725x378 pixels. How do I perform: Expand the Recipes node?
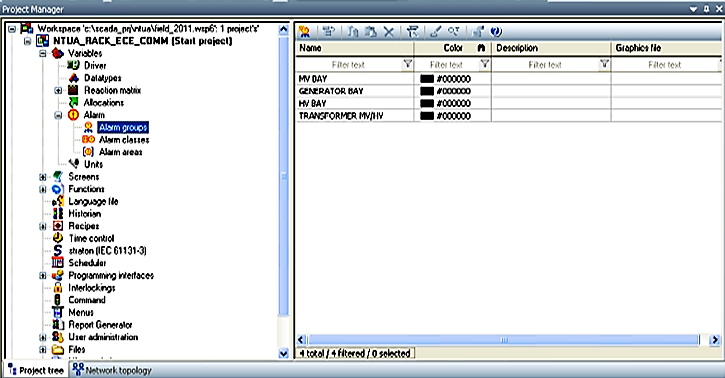43,226
